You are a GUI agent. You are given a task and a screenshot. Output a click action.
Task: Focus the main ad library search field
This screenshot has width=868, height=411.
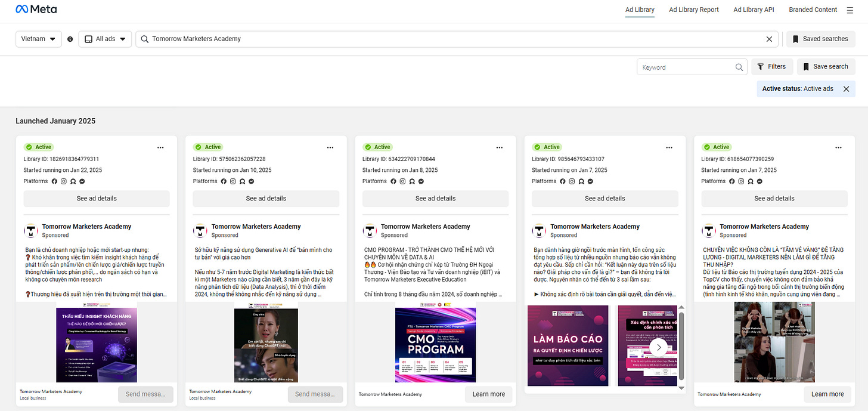click(x=457, y=39)
